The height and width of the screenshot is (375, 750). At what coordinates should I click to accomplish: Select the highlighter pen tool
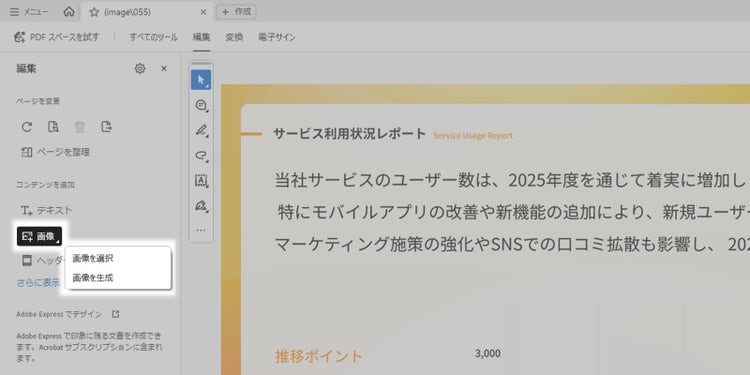pyautogui.click(x=201, y=130)
